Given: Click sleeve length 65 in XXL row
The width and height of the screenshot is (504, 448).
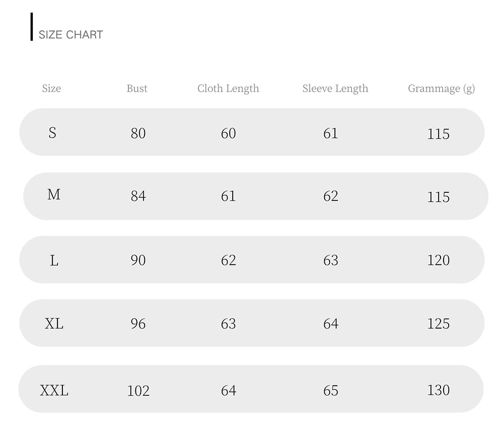Looking at the screenshot, I should (331, 391).
